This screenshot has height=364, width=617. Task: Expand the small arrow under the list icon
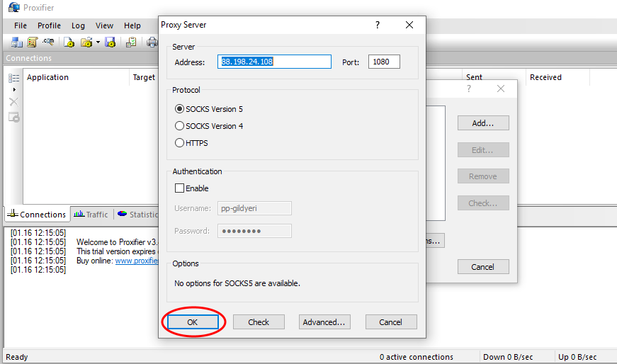point(14,90)
